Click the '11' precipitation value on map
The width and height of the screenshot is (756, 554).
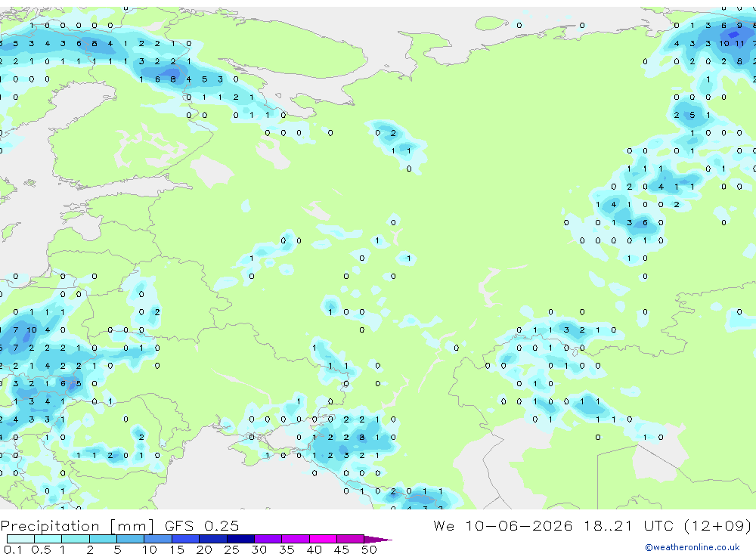pyautogui.click(x=739, y=43)
